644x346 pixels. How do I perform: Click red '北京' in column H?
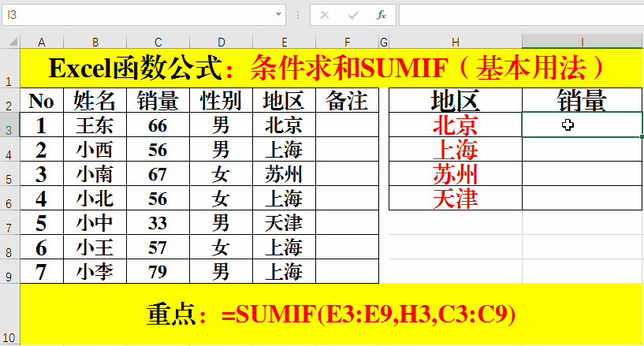[x=456, y=125]
